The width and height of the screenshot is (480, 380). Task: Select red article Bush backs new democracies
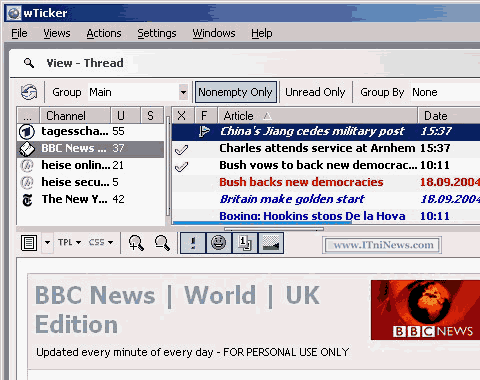point(326,182)
